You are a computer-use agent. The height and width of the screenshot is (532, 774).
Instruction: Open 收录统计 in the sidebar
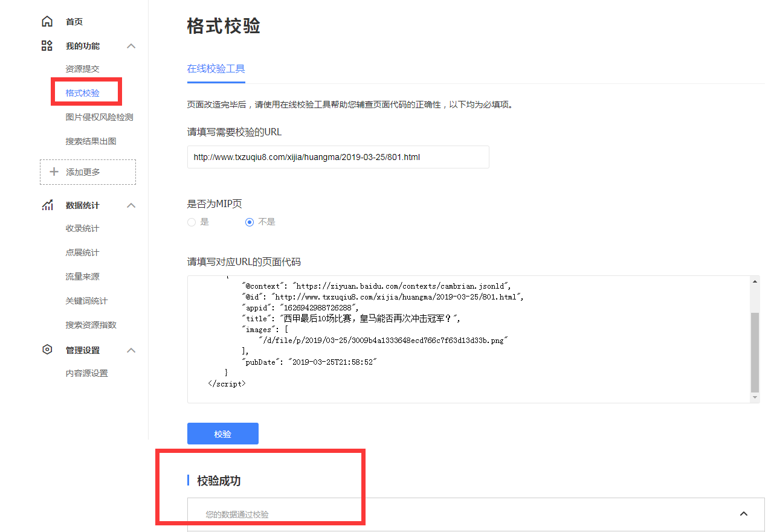tap(82, 228)
